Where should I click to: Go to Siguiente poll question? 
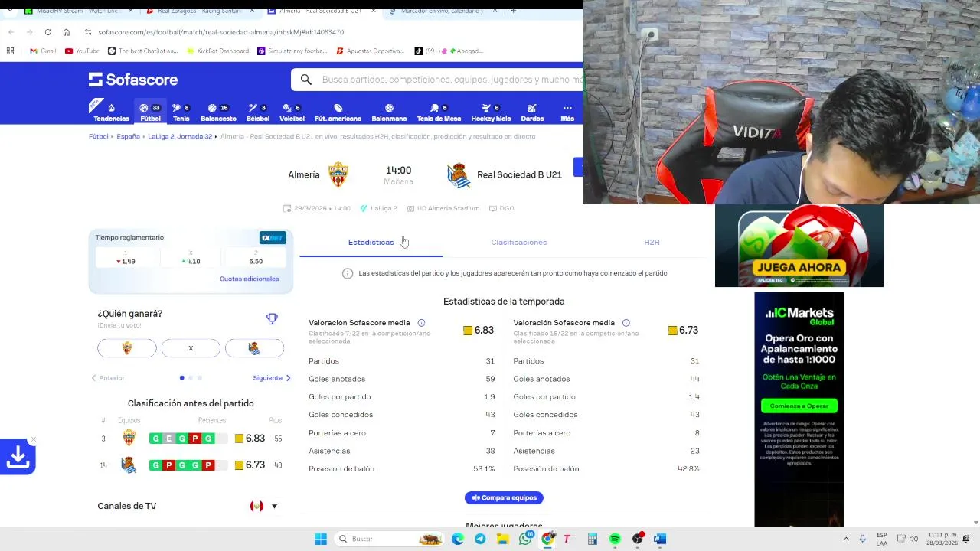[x=272, y=378]
